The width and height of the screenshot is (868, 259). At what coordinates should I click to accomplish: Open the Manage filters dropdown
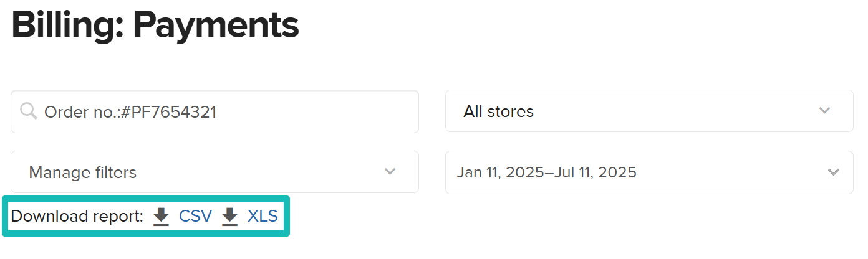215,172
